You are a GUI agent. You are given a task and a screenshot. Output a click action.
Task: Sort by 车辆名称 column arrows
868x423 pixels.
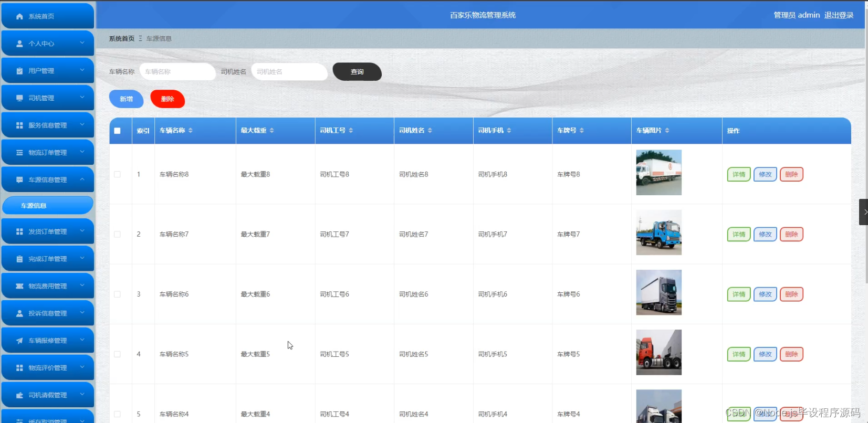[x=191, y=131]
